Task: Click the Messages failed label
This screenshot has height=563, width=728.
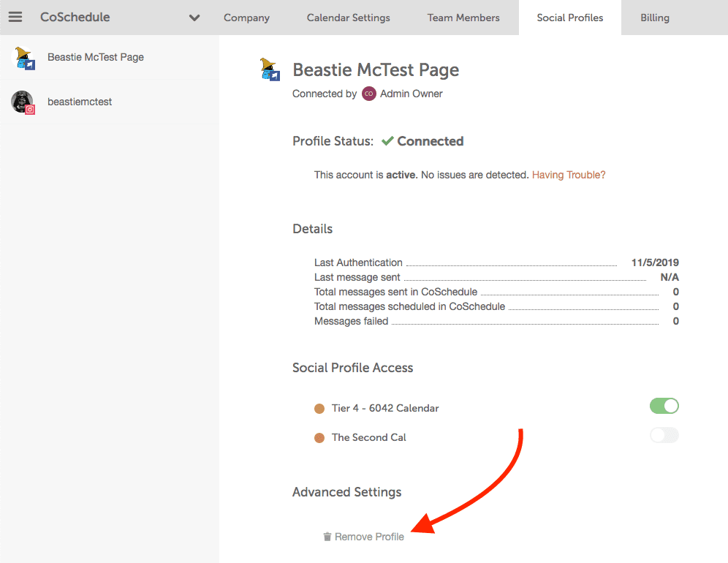Action: [x=351, y=321]
